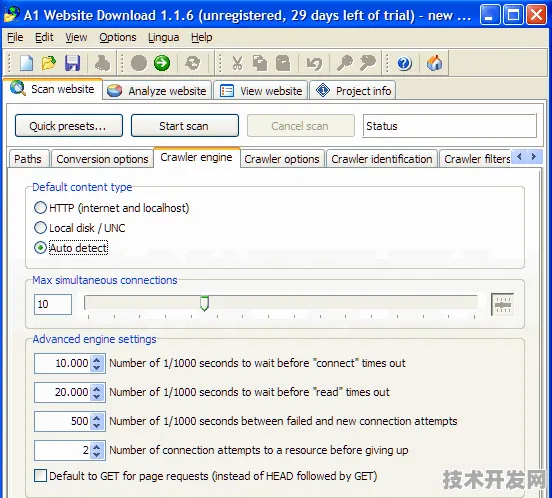Open the Help menu
Viewport: 552px width, 498px height.
click(x=202, y=37)
